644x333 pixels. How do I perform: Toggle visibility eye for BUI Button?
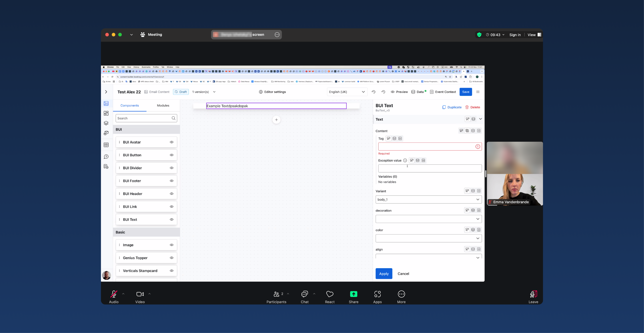click(x=171, y=155)
